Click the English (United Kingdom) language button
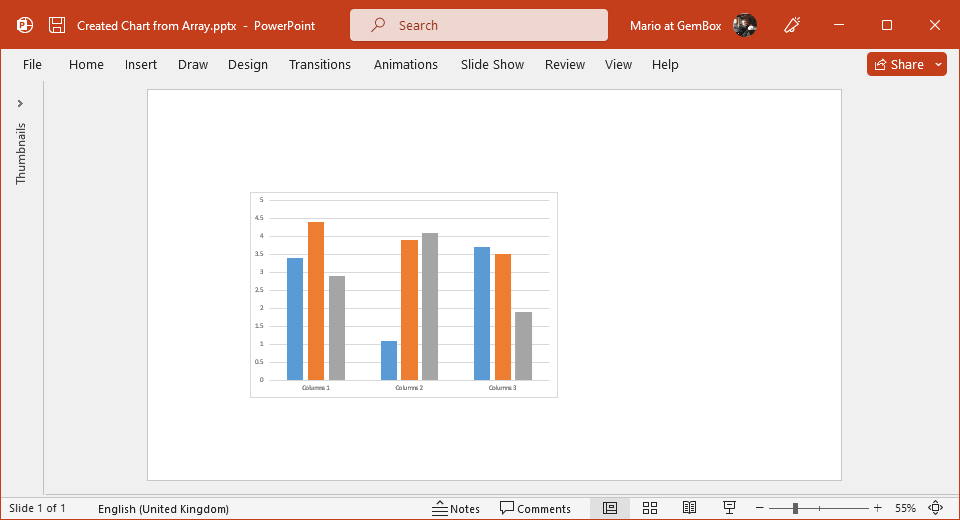Viewport: 960px width, 520px height. click(x=163, y=508)
